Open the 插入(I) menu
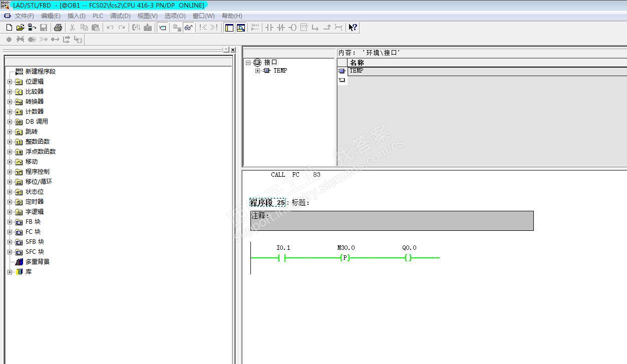 click(x=77, y=16)
